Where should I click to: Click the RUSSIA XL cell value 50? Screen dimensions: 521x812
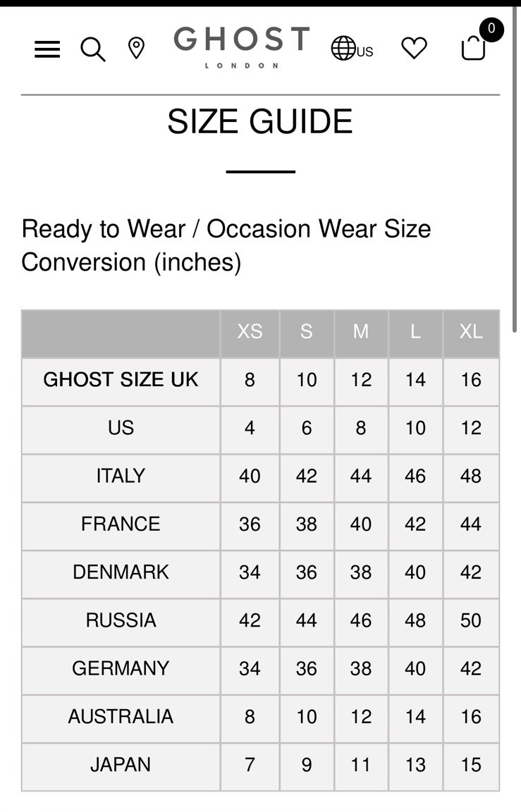[x=471, y=620]
